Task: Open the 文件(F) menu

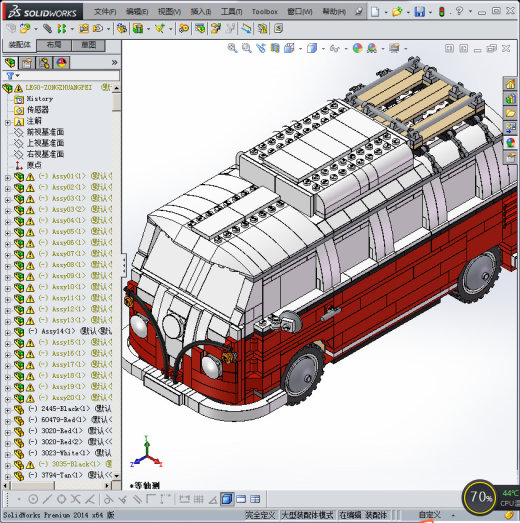Action: coord(105,12)
